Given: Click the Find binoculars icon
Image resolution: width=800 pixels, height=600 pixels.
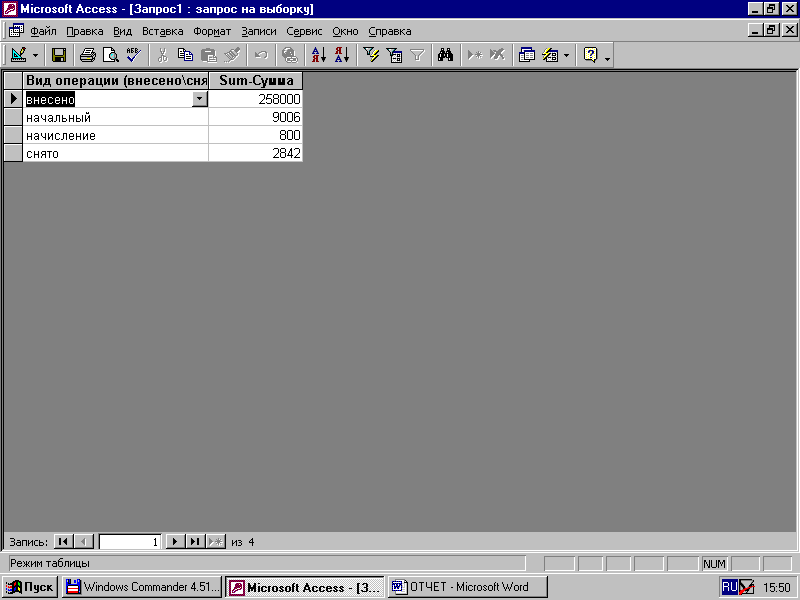Looking at the screenshot, I should point(445,55).
